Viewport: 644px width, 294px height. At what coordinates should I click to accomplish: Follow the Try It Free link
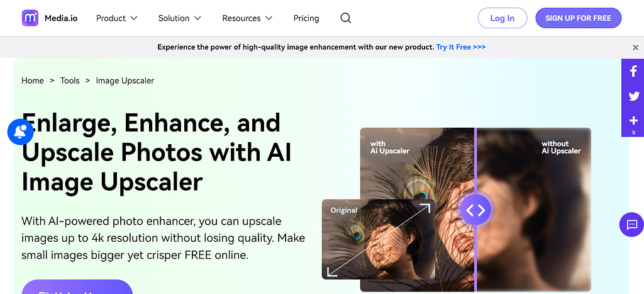pos(461,47)
